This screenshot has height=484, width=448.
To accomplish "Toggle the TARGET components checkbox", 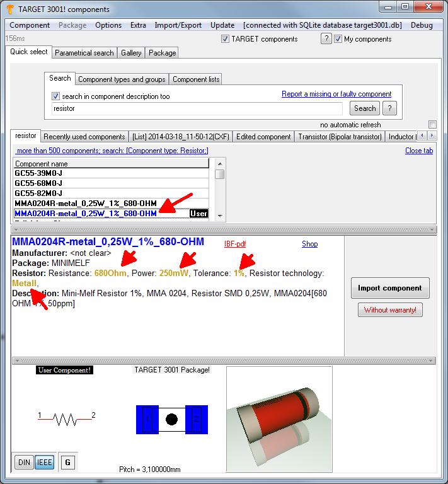I will click(x=226, y=39).
